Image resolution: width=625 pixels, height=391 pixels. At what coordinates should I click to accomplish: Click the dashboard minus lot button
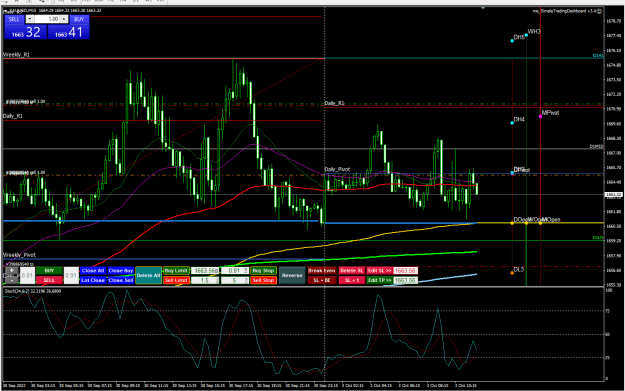pyautogui.click(x=12, y=280)
